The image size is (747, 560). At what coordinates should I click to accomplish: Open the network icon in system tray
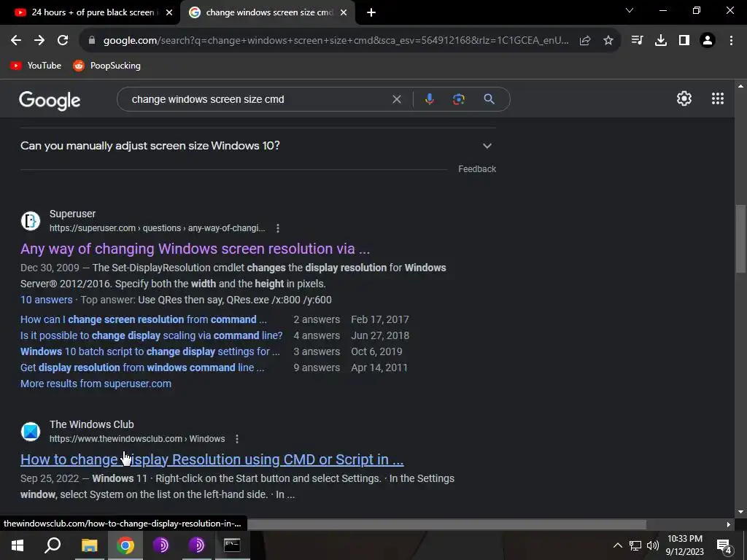[x=635, y=545]
